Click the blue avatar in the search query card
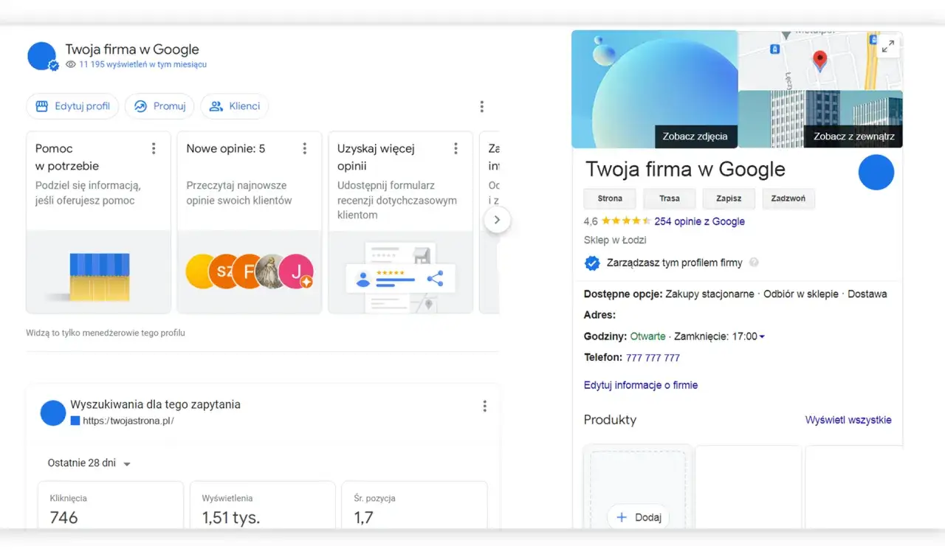Screen dimensions: 945x560 (53, 413)
